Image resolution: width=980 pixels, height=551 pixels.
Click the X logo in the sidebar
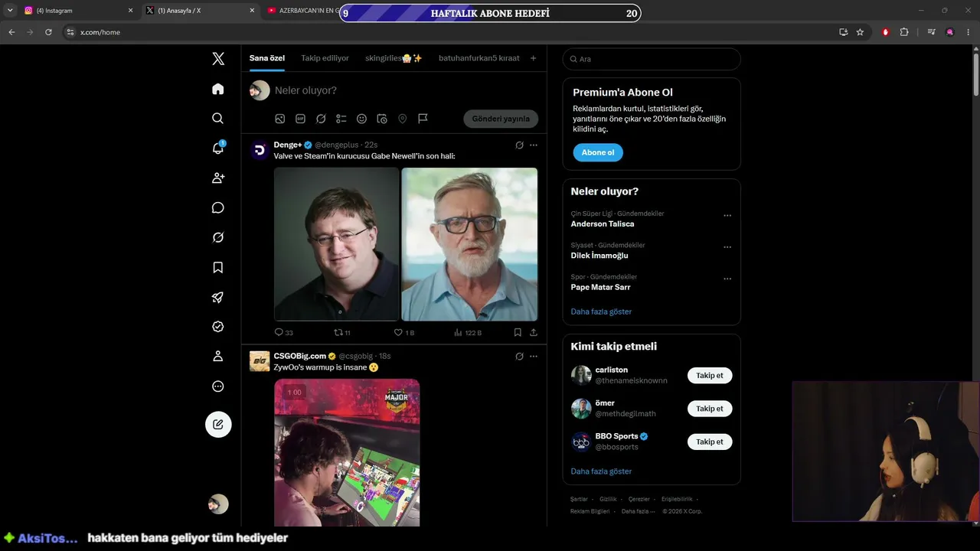[218, 59]
